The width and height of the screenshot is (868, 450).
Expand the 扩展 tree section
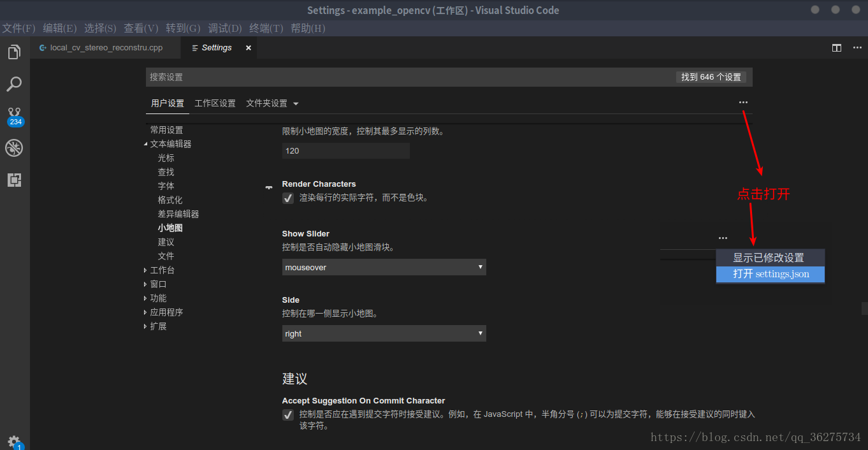point(146,326)
